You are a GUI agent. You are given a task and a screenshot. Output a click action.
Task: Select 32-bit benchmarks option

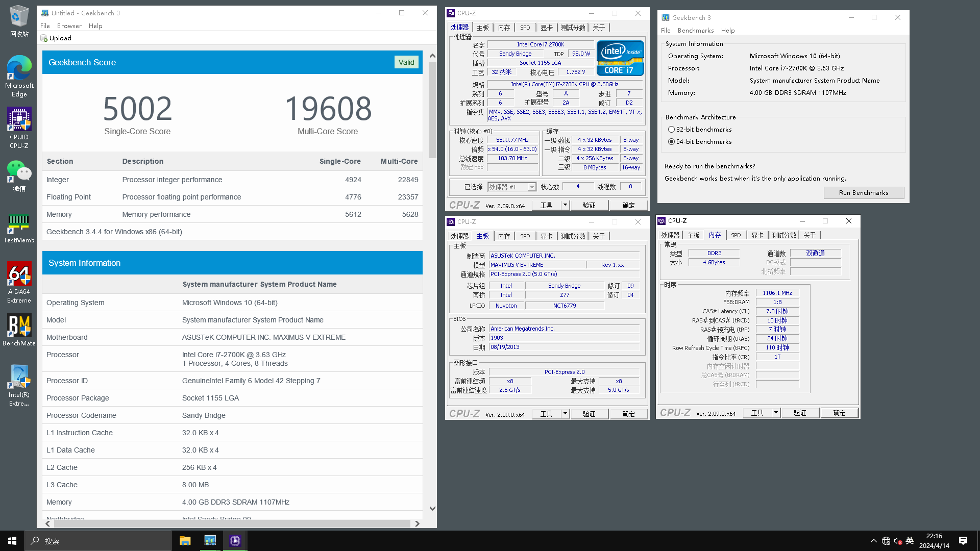point(700,130)
